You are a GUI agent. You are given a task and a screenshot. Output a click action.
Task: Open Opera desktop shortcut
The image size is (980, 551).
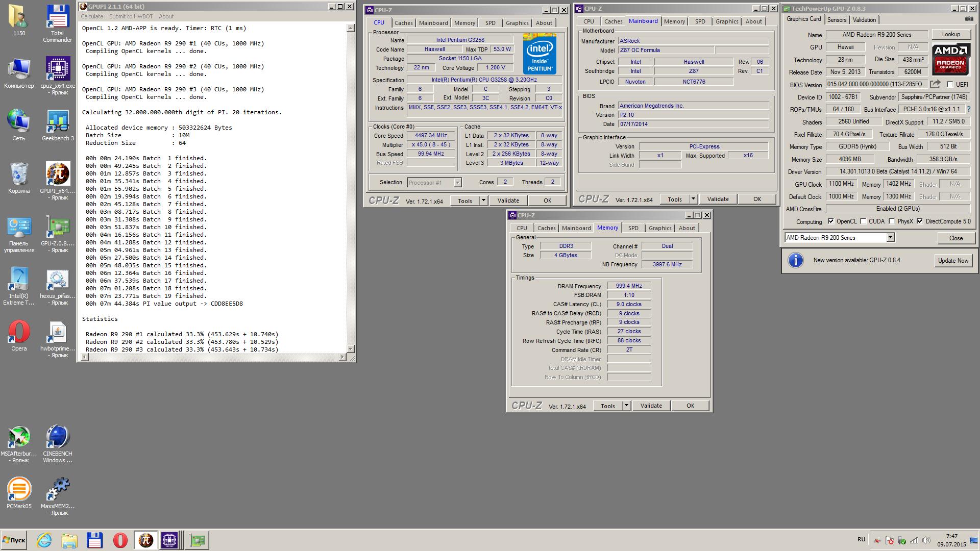point(19,336)
